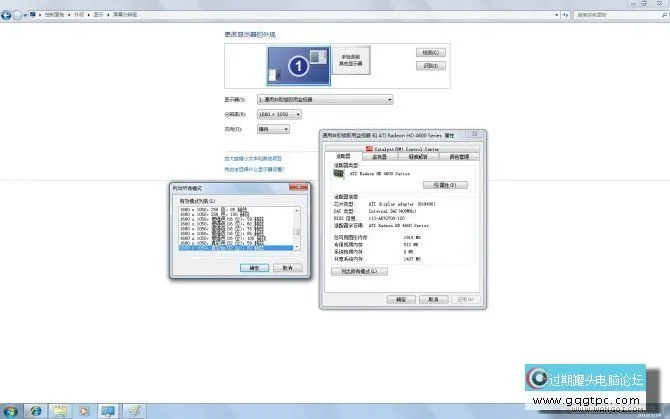The image size is (670, 419).
Task: Click the mode list scrollbar up arrow
Action: [297, 211]
